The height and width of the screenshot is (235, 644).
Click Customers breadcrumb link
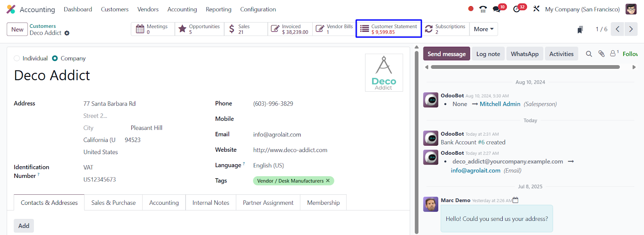(43, 26)
